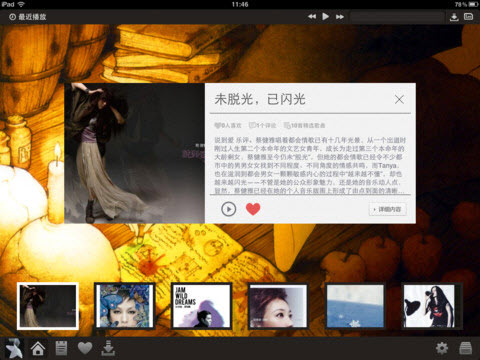View the likes count on the card

228,126
